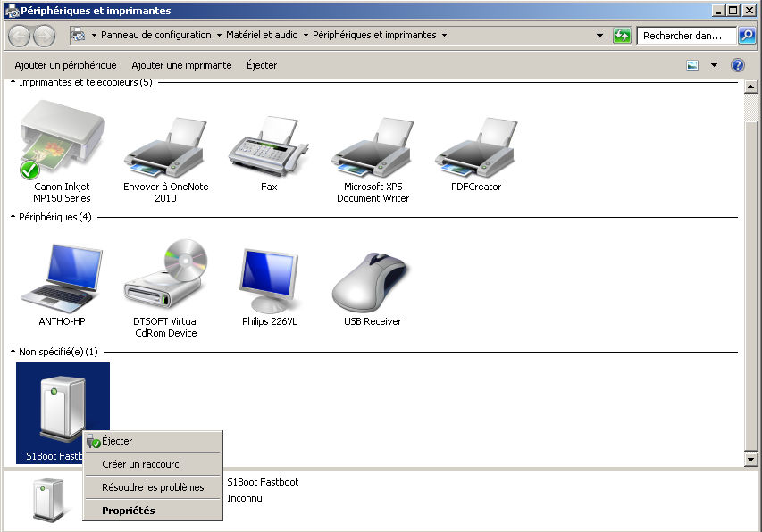Open dropdown arrow after Panneau de configuration
The image size is (762, 532).
coord(219,36)
